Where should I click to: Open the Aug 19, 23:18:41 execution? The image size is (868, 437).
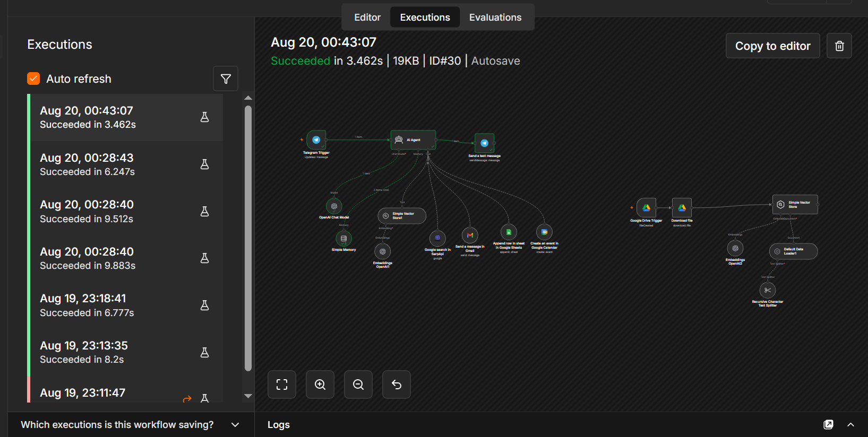[125, 305]
